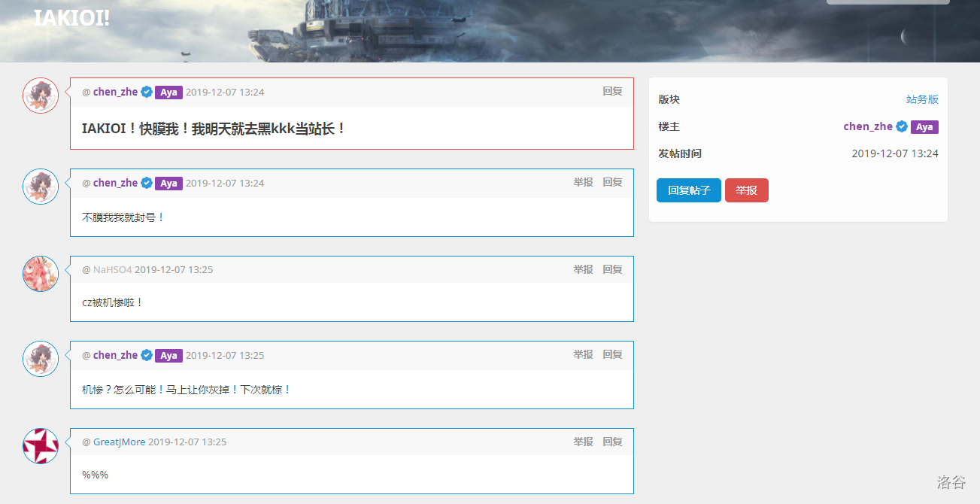Click verified badge in the 13:24 reply header
The width and height of the screenshot is (980, 504).
(147, 183)
